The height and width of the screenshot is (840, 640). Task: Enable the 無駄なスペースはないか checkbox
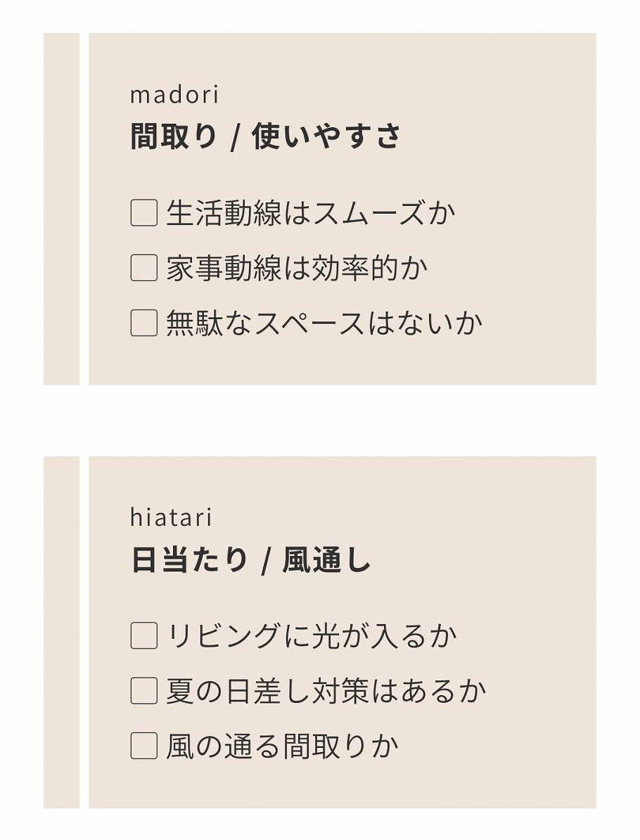[143, 323]
